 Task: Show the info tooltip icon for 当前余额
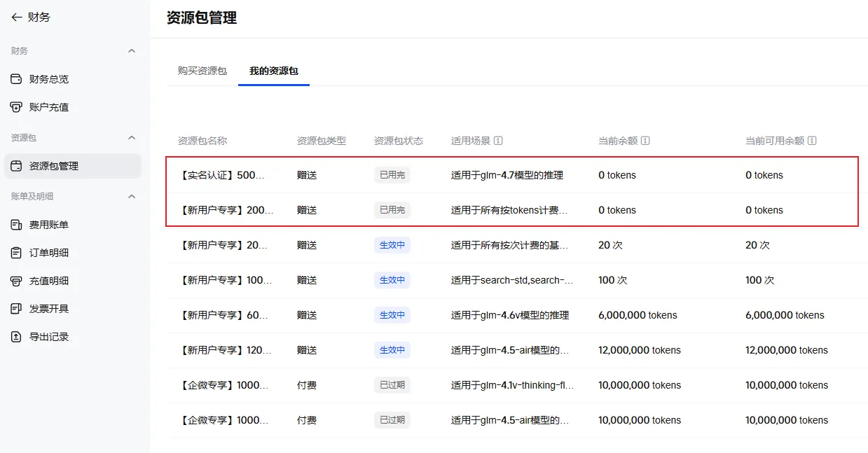coord(645,141)
